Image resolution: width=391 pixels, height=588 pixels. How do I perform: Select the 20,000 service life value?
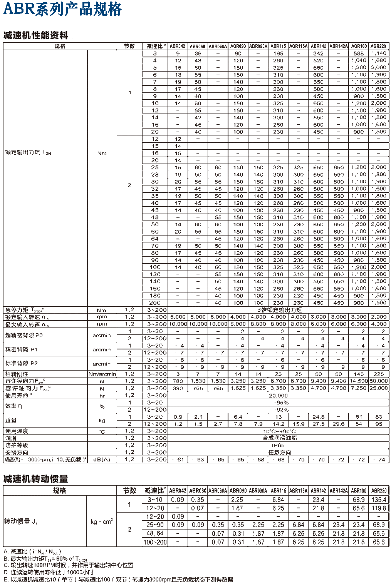point(278,396)
